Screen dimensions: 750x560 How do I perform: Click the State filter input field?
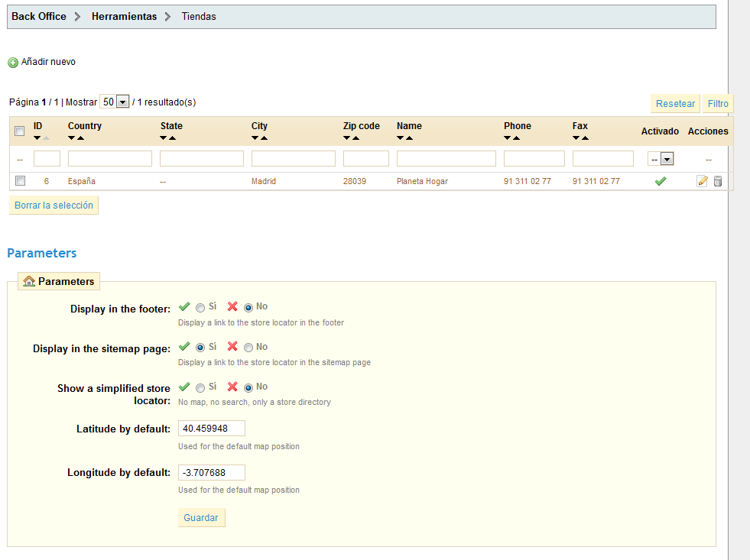click(x=202, y=159)
